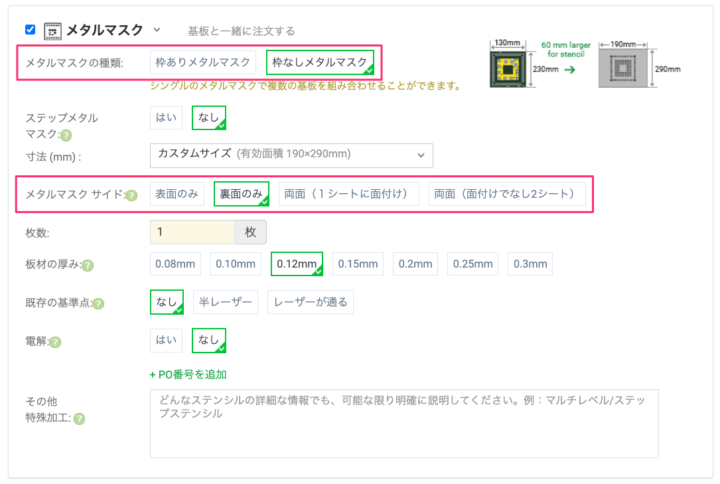Show help tooltip for 電解
The width and height of the screenshot is (720, 484).
click(x=55, y=342)
